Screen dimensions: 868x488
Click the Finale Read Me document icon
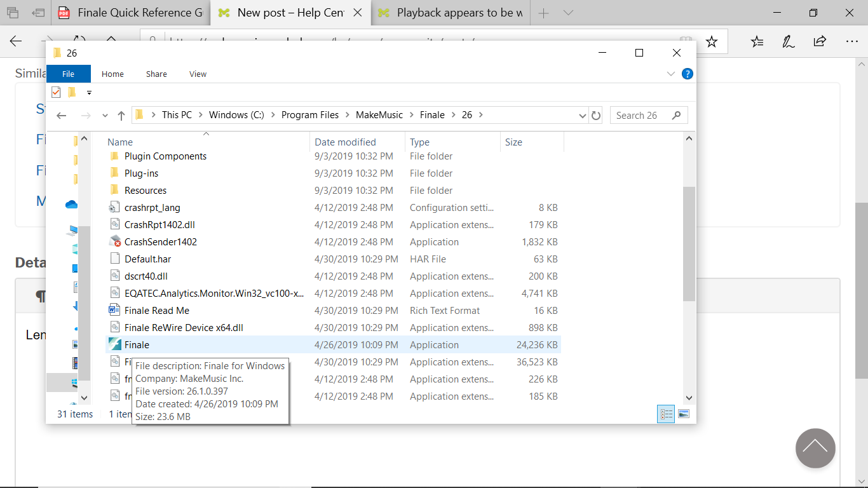point(115,311)
